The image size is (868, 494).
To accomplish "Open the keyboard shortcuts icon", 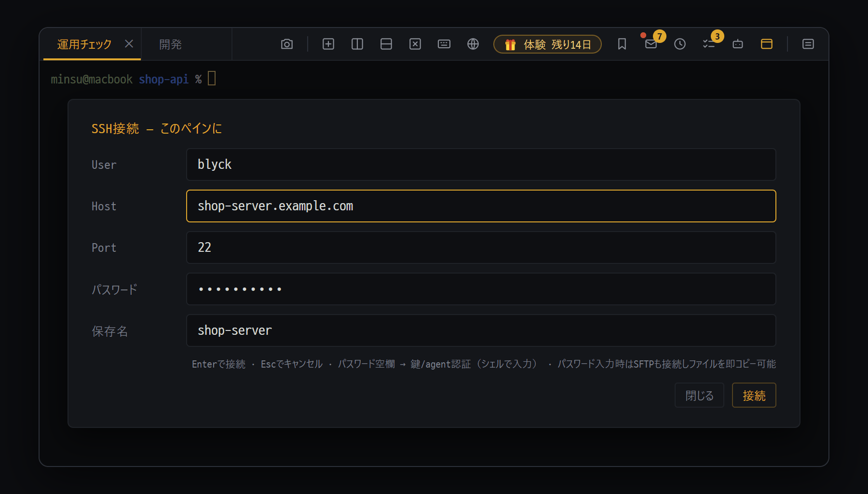I will 444,44.
